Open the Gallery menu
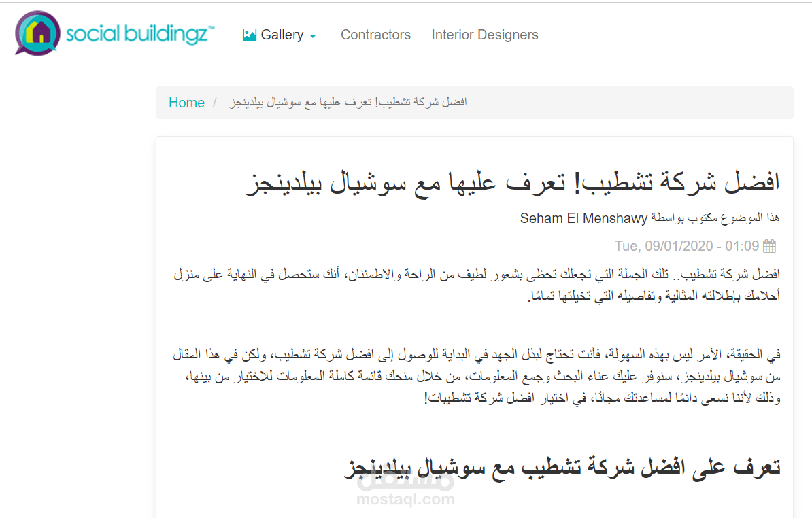This screenshot has height=518, width=812. [x=279, y=35]
